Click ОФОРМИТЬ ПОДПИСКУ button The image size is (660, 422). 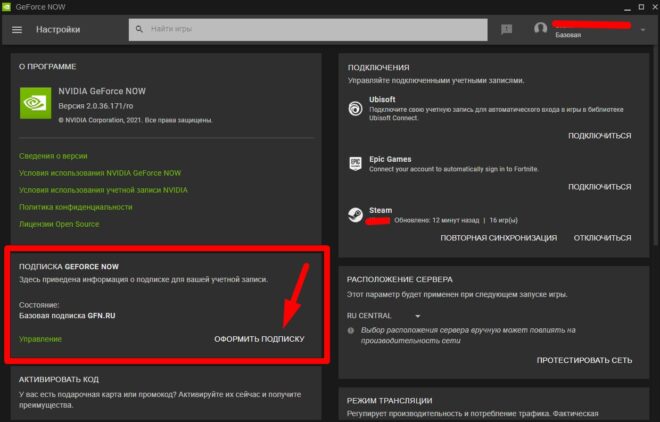tap(259, 339)
